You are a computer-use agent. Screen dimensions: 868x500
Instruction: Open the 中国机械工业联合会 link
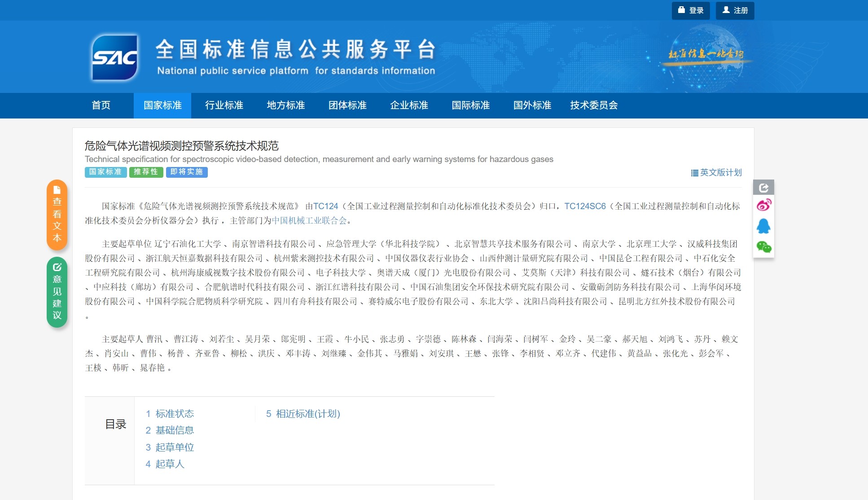click(309, 220)
